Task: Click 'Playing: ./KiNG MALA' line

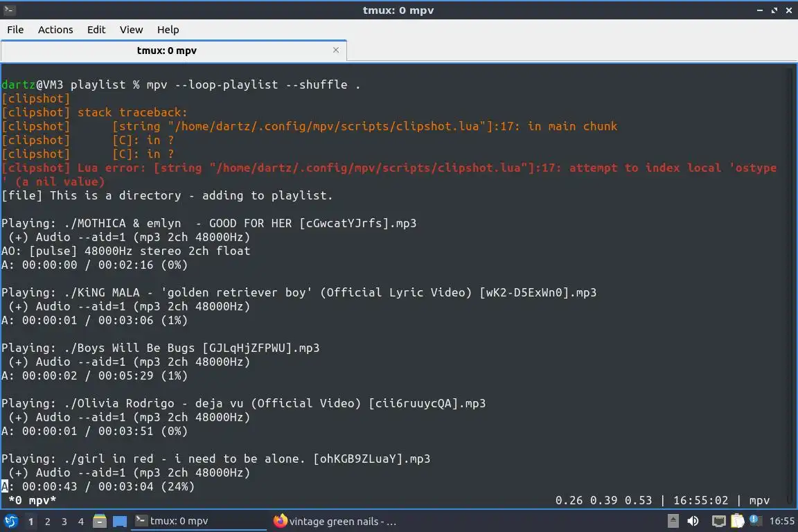Action: click(x=299, y=293)
